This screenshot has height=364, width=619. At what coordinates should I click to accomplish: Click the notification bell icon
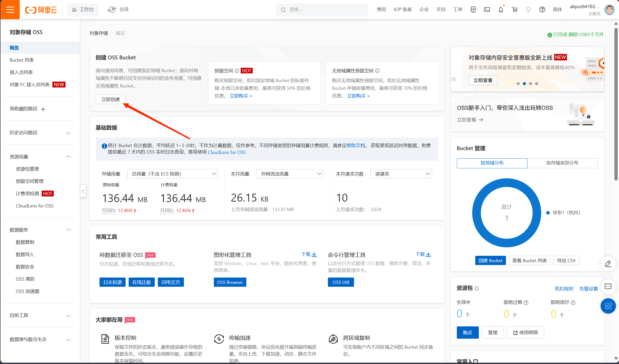pos(501,10)
